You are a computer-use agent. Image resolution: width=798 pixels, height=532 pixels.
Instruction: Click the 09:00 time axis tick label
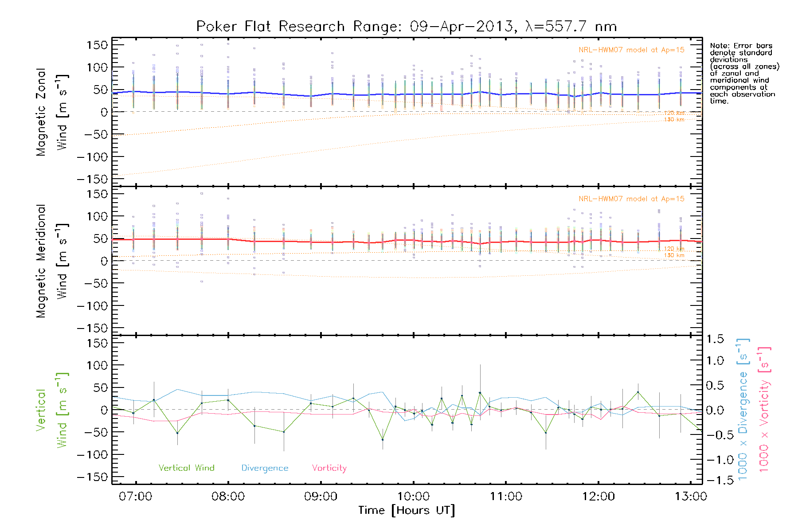[321, 497]
